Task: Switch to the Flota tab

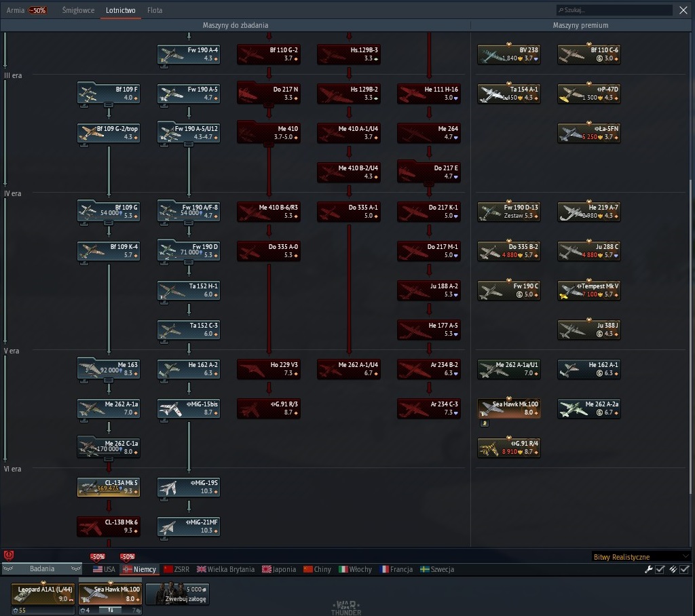Action: click(155, 10)
